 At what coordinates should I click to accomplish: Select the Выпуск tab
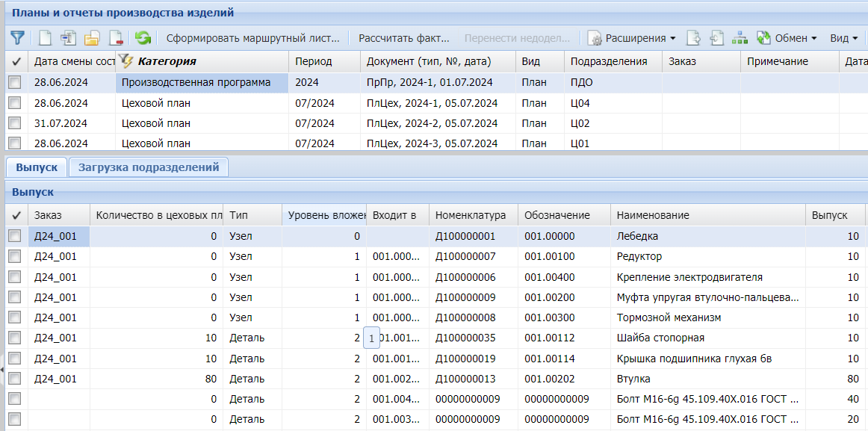point(37,167)
